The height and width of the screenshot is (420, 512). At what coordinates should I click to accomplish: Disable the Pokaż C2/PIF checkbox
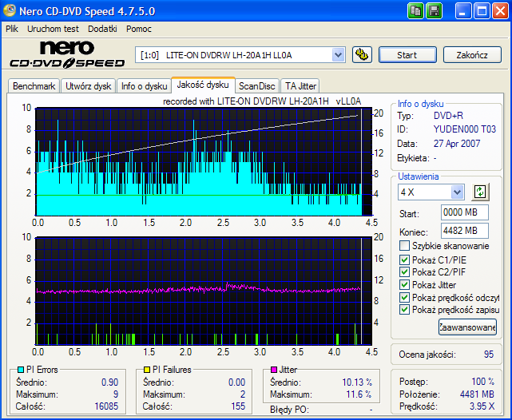tap(404, 272)
